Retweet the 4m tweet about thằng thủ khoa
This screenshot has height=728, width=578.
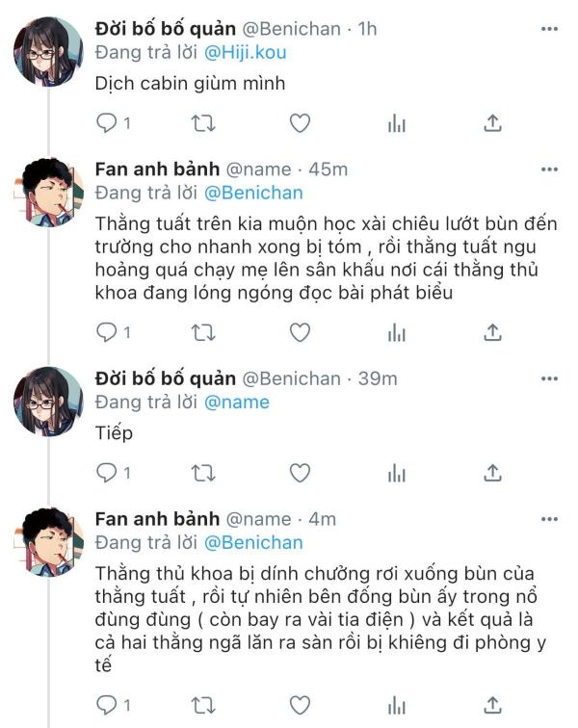(x=203, y=706)
